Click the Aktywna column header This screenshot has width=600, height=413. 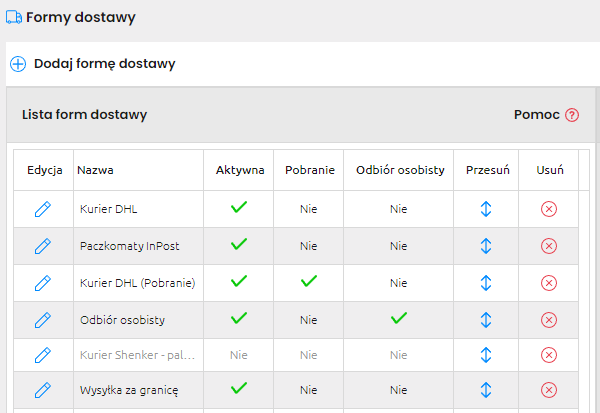[x=240, y=170]
